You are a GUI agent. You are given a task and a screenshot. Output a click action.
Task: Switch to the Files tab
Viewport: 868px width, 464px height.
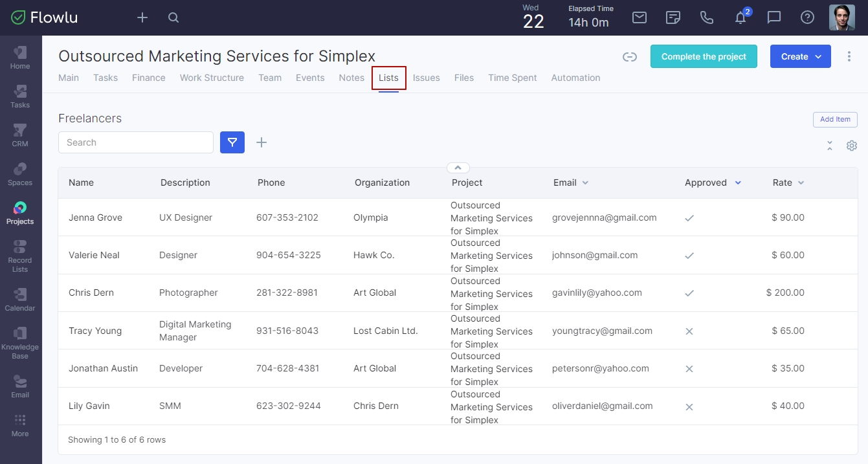tap(464, 78)
